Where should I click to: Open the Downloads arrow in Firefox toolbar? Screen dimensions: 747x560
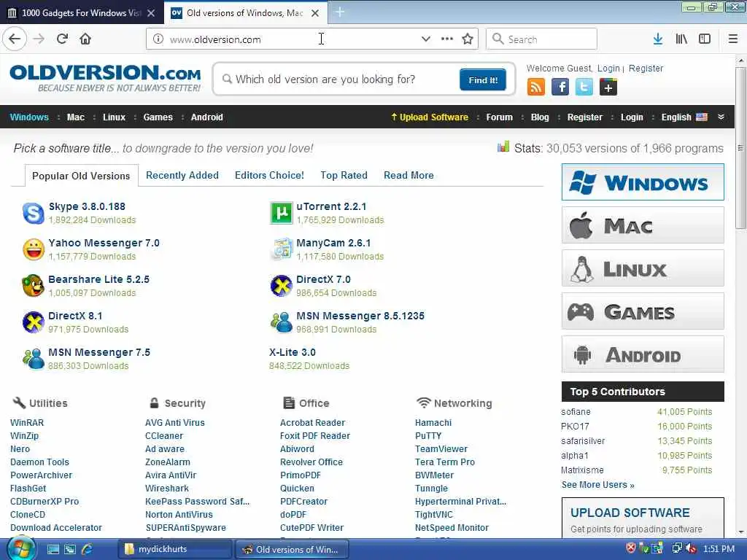coord(658,39)
